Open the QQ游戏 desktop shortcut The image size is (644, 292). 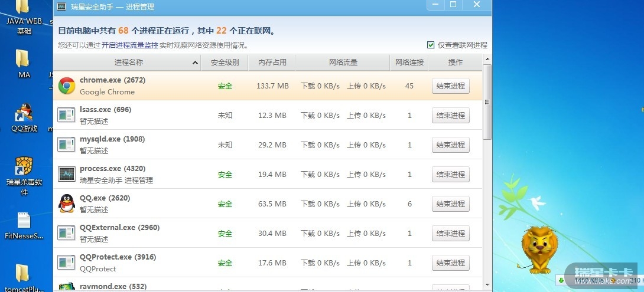(24, 112)
